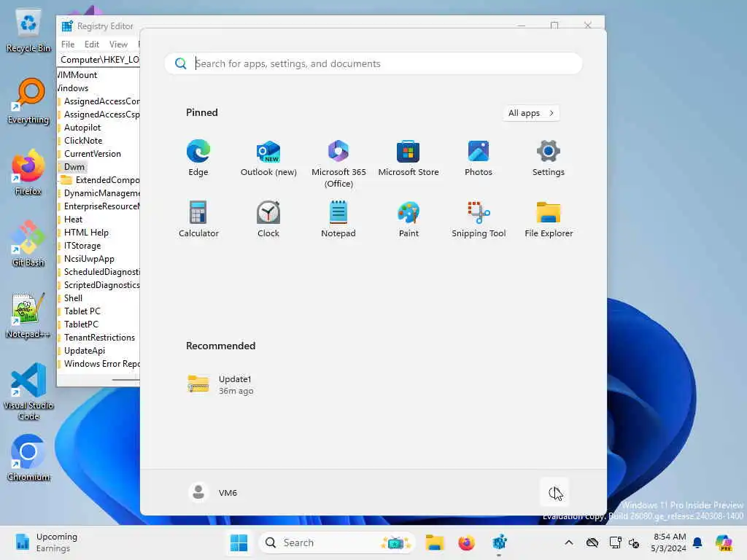Open the VM6 user account menu
Image resolution: width=747 pixels, height=560 pixels.
pyautogui.click(x=213, y=492)
